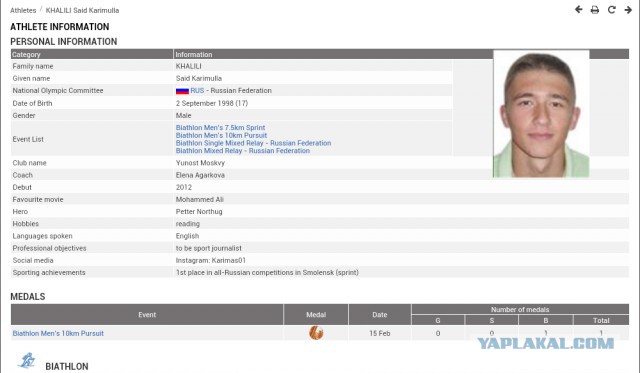
Task: Click the MEDALS section heading
Action: (x=28, y=297)
